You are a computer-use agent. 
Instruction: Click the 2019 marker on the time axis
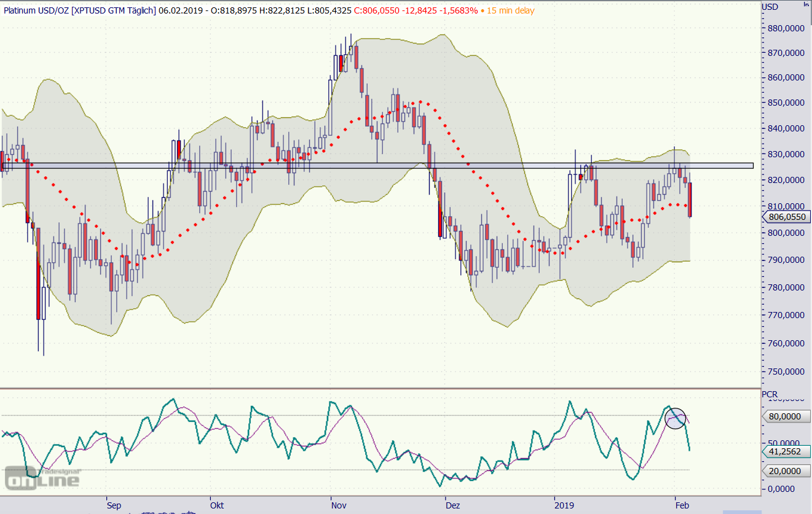pos(564,505)
